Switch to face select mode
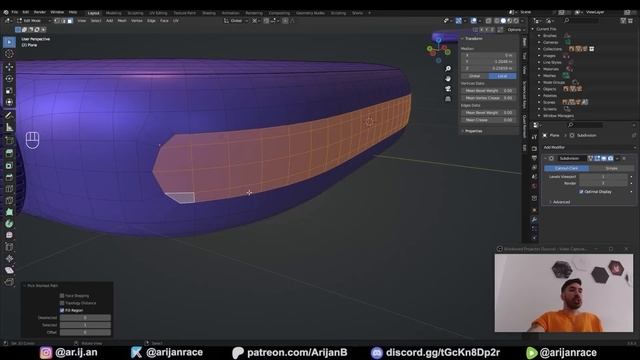The width and height of the screenshot is (640, 360). click(x=70, y=20)
